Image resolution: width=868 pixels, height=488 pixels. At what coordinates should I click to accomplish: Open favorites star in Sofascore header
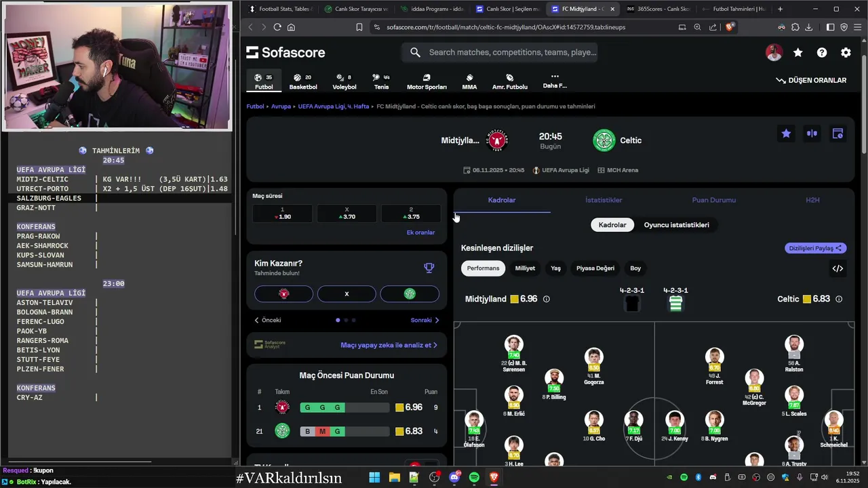tap(798, 52)
